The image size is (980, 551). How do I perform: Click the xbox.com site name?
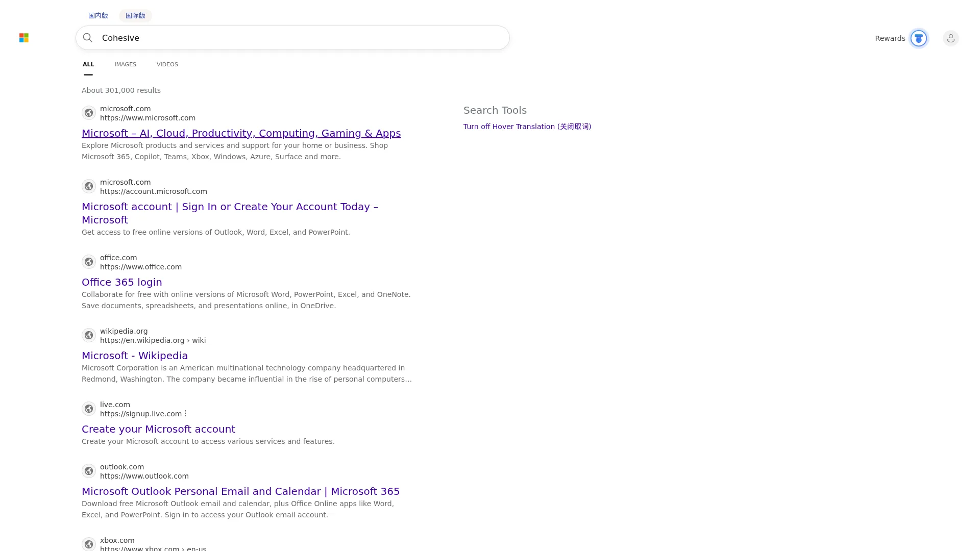tap(117, 540)
